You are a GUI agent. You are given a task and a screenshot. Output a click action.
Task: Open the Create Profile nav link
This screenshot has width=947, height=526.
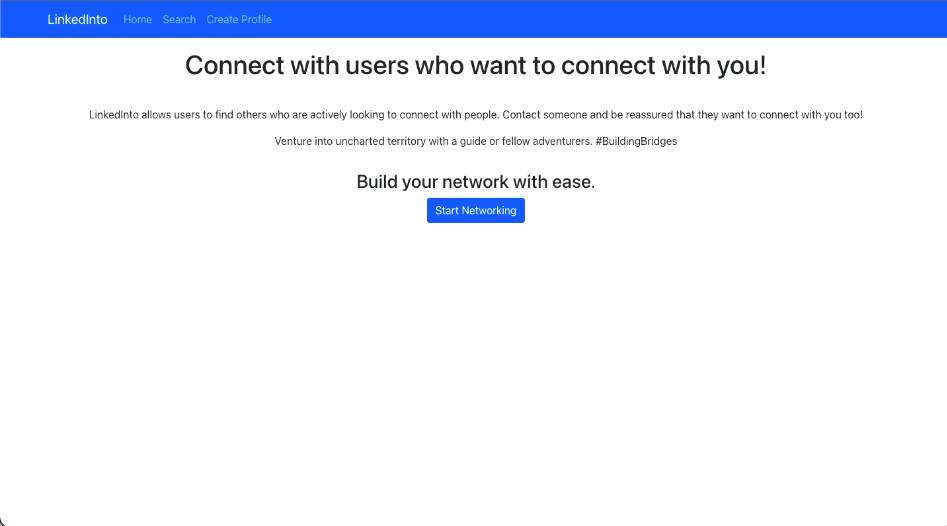(x=239, y=19)
